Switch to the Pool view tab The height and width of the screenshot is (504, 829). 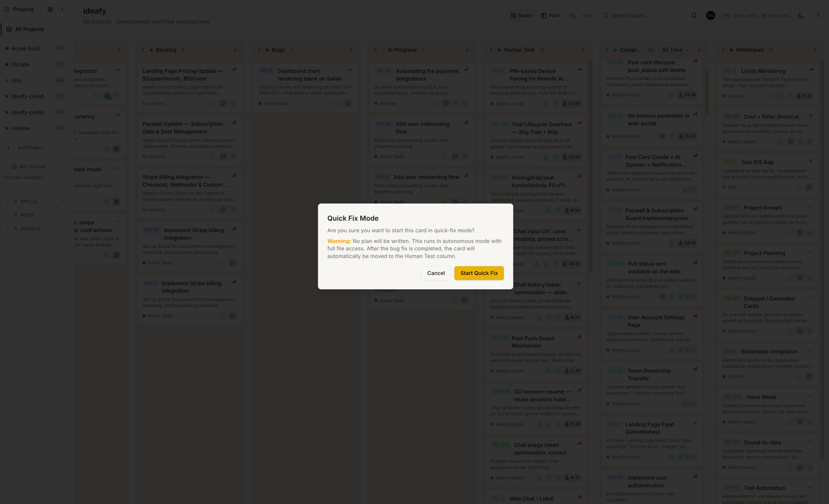click(x=550, y=16)
